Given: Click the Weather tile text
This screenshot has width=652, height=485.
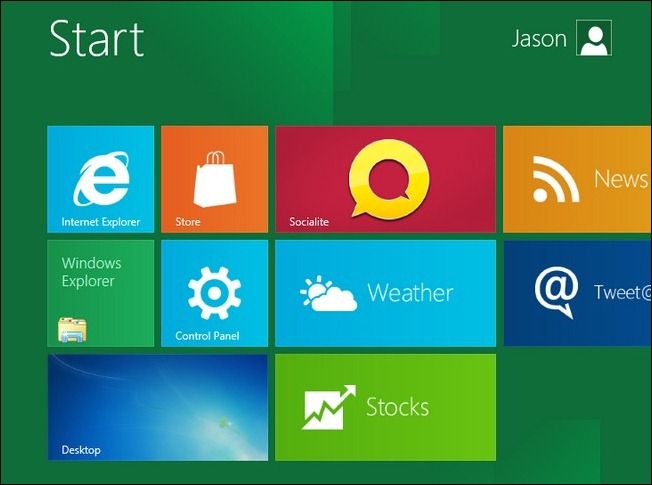Looking at the screenshot, I should pos(410,293).
